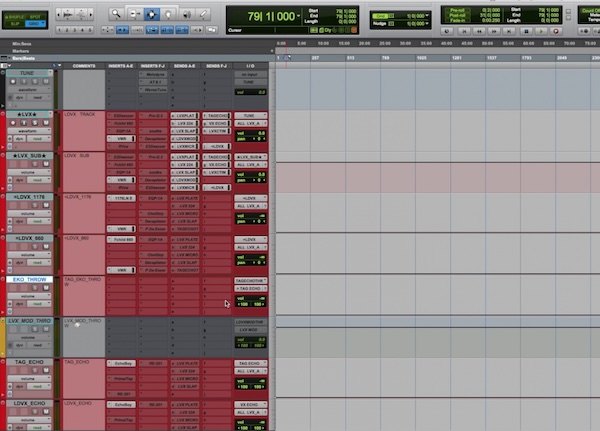Open Nudge value dropdown arrow

(x=427, y=23)
